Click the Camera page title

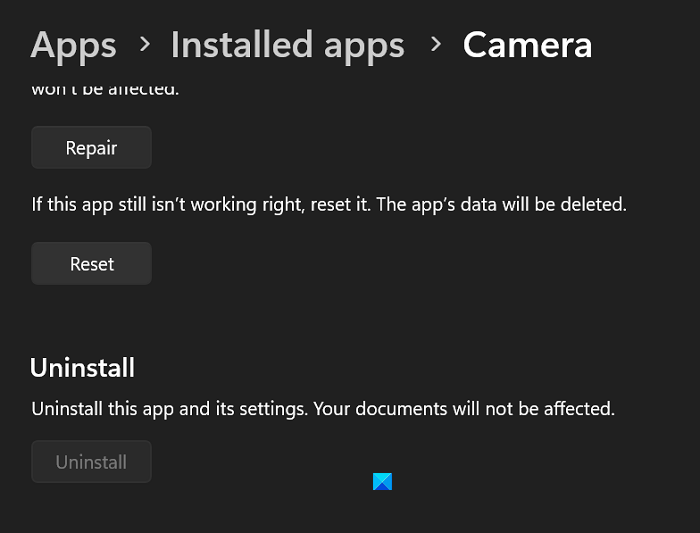click(527, 45)
